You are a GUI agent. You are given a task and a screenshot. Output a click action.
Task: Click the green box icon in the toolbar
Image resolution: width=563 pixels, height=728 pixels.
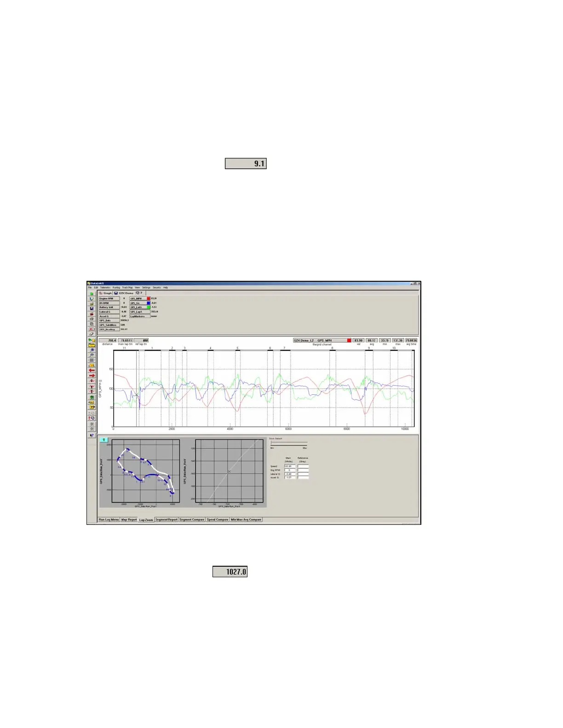pos(92,397)
